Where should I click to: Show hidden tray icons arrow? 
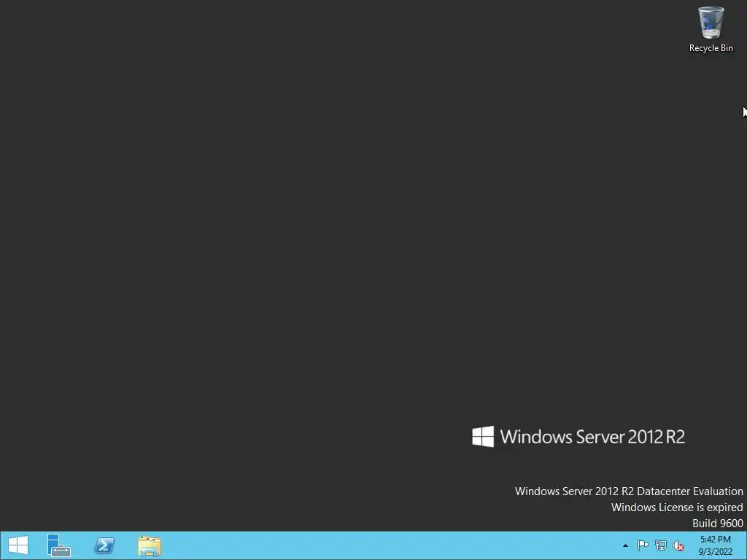pos(625,545)
